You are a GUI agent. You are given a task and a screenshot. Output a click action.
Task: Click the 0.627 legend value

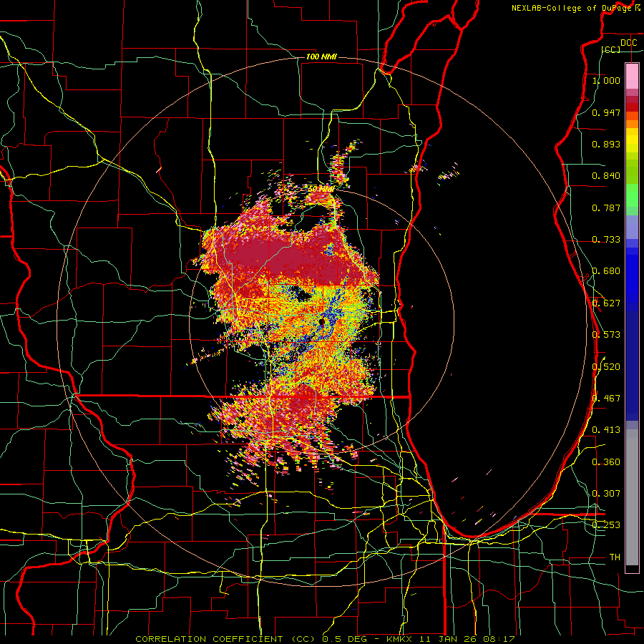click(606, 303)
